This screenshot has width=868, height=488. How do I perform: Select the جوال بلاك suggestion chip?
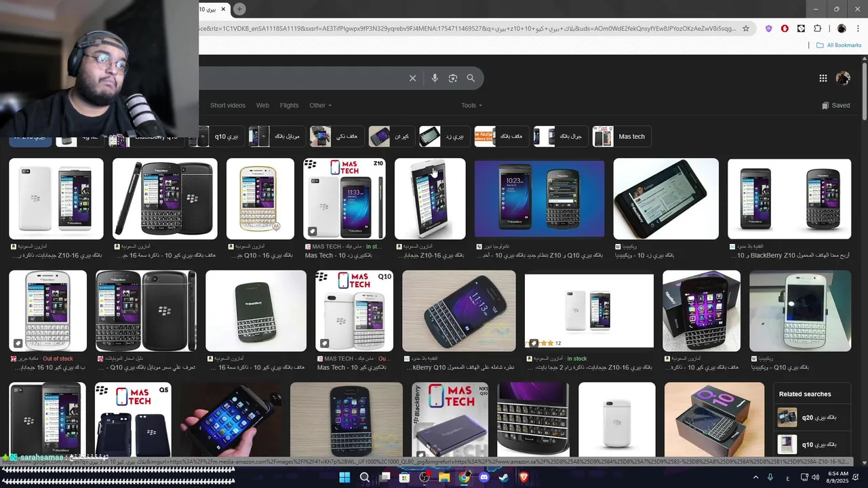pos(559,136)
